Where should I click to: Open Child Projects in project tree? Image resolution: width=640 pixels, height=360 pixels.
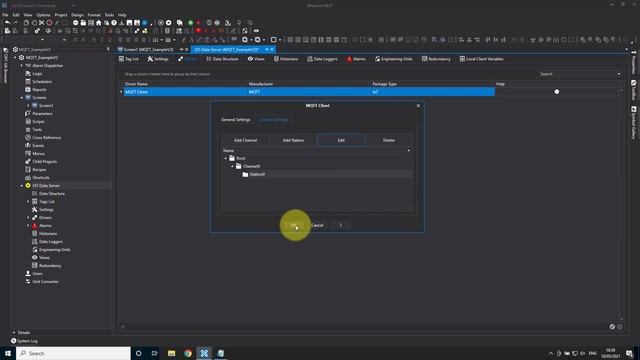point(44,162)
